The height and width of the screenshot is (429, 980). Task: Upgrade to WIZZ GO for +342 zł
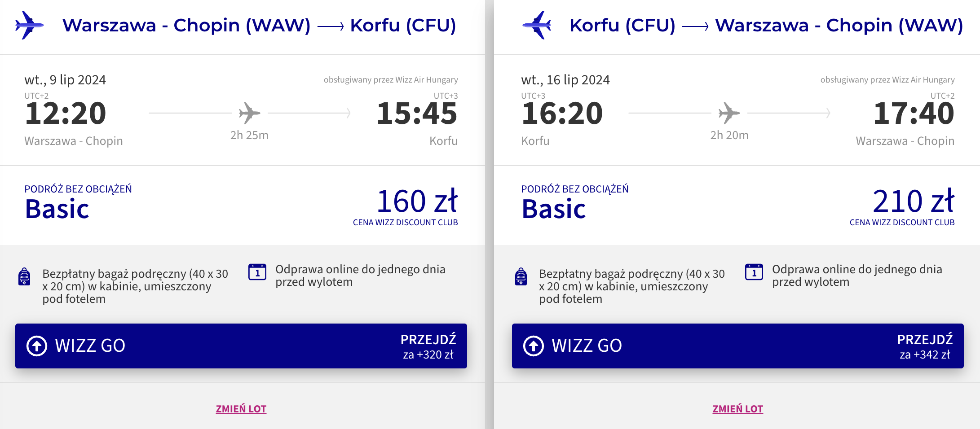[x=738, y=346]
